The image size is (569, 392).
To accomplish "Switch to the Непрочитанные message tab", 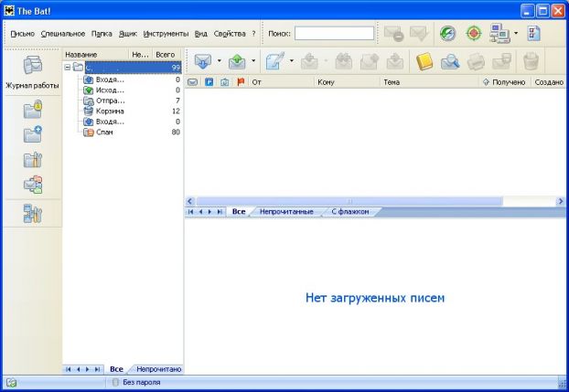I will pyautogui.click(x=284, y=212).
